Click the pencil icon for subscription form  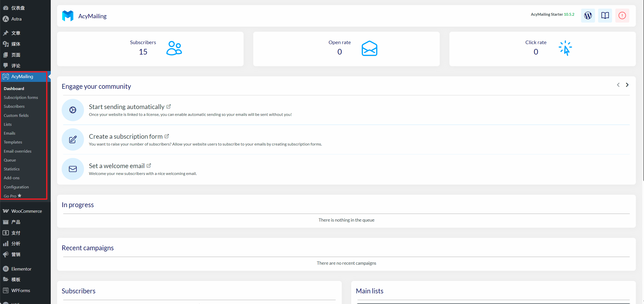(73, 139)
